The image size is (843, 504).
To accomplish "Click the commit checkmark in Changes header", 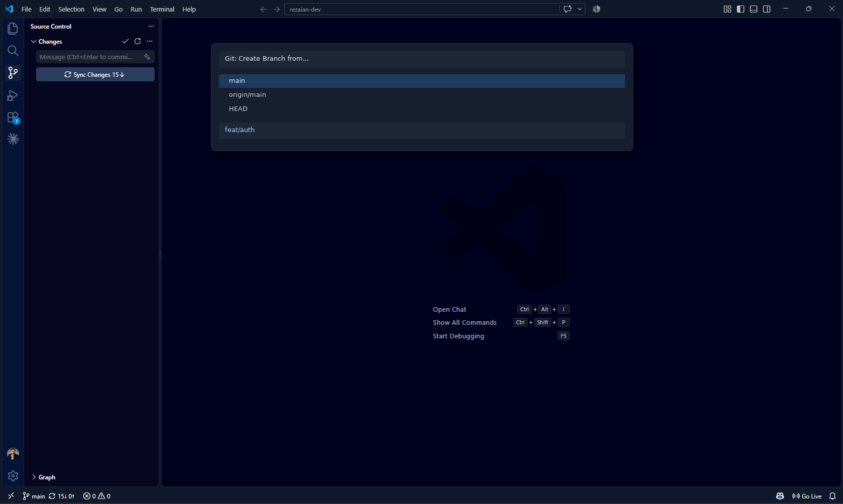I will [x=126, y=41].
